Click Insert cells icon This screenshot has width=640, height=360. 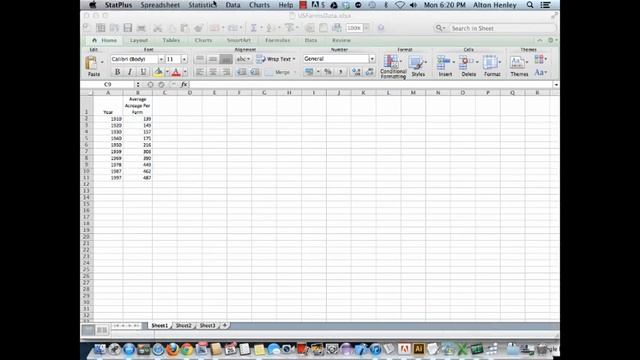tap(445, 66)
